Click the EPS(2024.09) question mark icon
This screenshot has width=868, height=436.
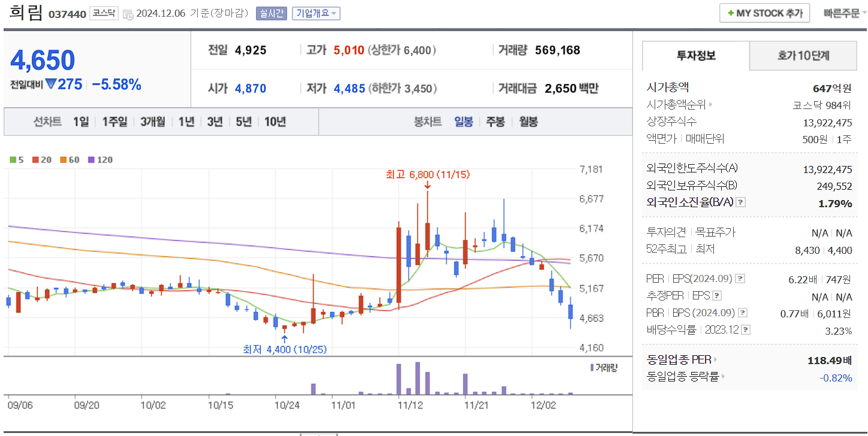[x=739, y=278]
